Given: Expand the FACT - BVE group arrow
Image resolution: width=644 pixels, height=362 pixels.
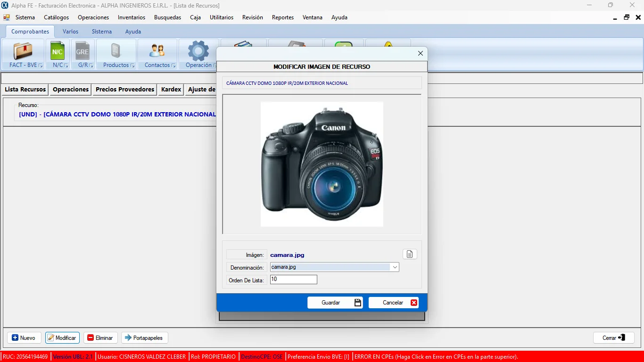Looking at the screenshot, I should tap(41, 66).
